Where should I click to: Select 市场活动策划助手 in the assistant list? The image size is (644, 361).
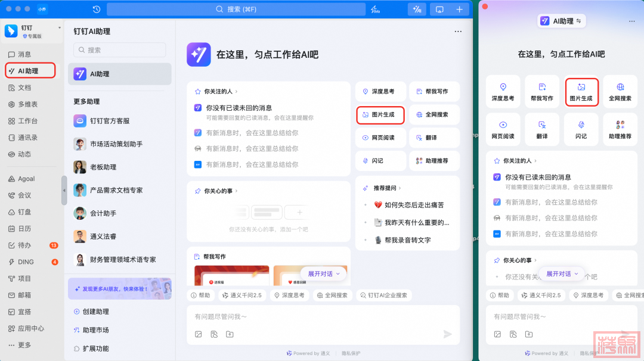tap(119, 144)
